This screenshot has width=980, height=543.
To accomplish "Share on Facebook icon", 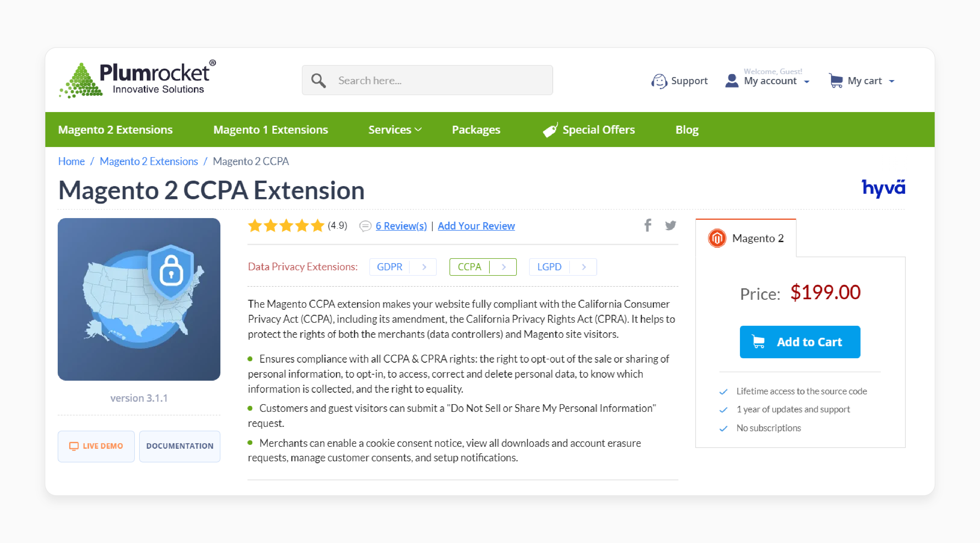I will coord(647,225).
